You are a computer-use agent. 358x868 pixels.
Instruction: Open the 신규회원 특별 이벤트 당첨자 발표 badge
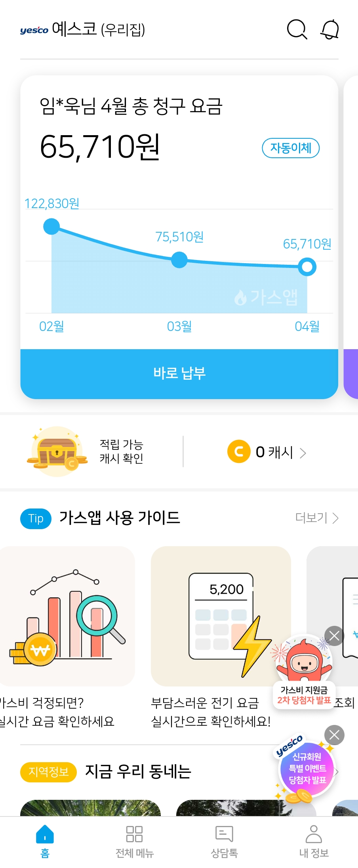307,769
